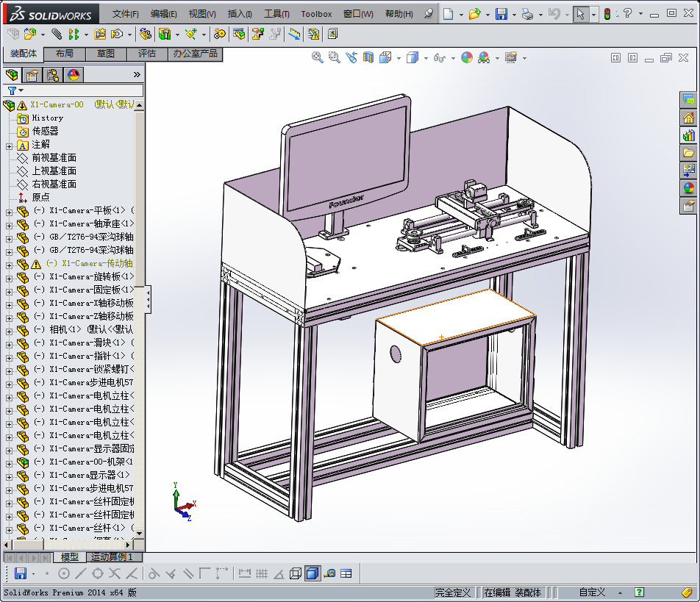Click the Assembly Xpert warning icon
This screenshot has height=602, width=700.
click(313, 34)
